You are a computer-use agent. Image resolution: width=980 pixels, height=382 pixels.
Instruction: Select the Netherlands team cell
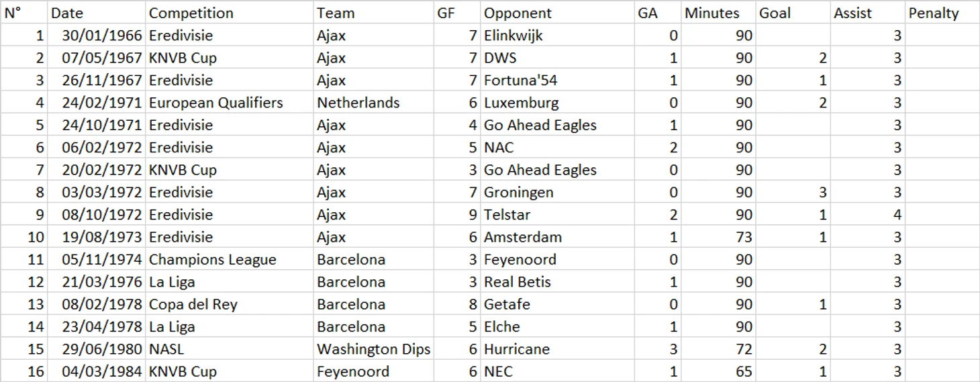(x=373, y=103)
